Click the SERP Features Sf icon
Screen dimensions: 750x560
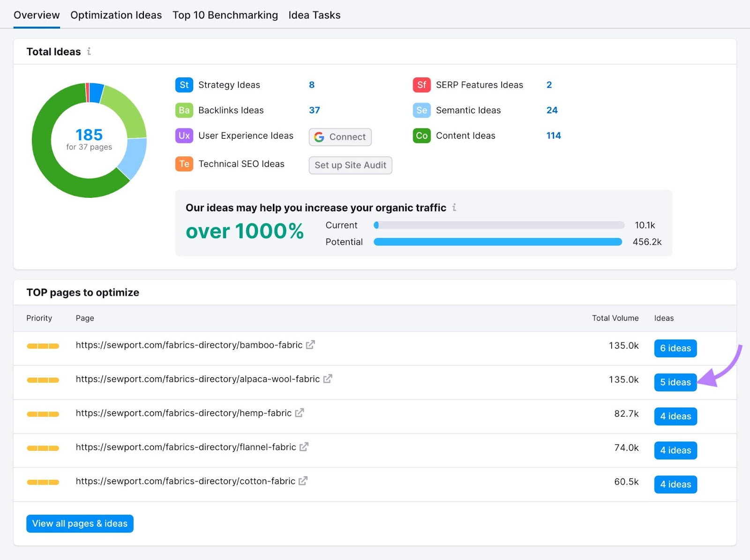(x=421, y=85)
